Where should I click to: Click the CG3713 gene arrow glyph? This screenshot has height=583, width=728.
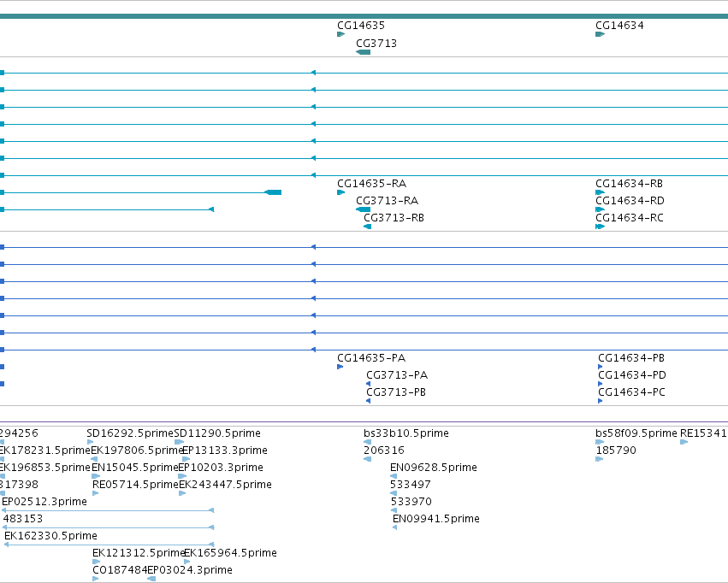coord(363,52)
